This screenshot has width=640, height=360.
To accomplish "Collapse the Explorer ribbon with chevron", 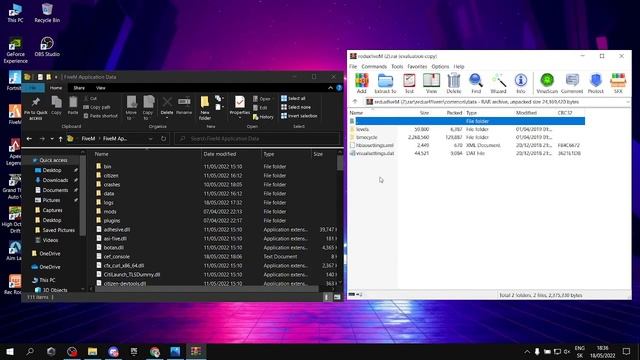I will pyautogui.click(x=330, y=88).
